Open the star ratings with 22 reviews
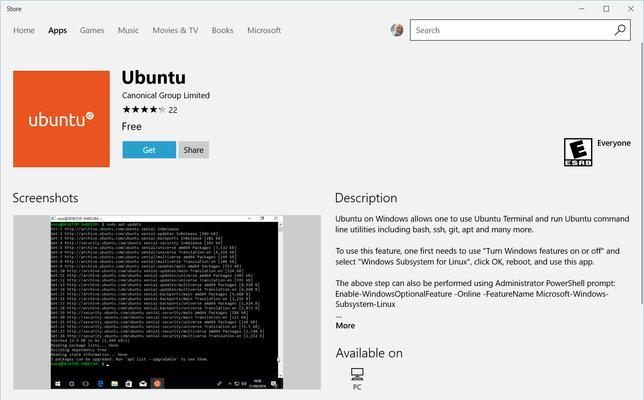The height and width of the screenshot is (400, 644). (x=150, y=110)
